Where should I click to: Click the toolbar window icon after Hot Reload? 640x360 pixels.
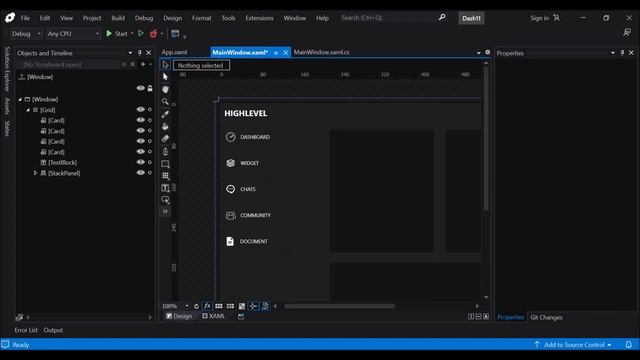click(175, 33)
